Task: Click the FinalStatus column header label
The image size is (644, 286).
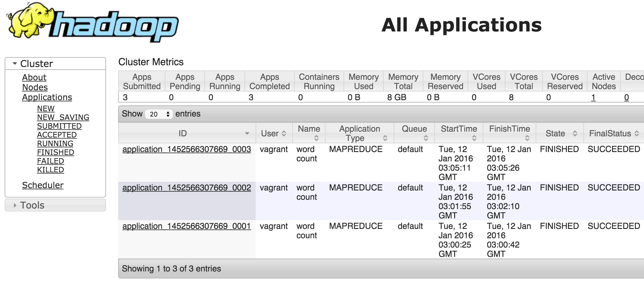Action: [x=610, y=133]
